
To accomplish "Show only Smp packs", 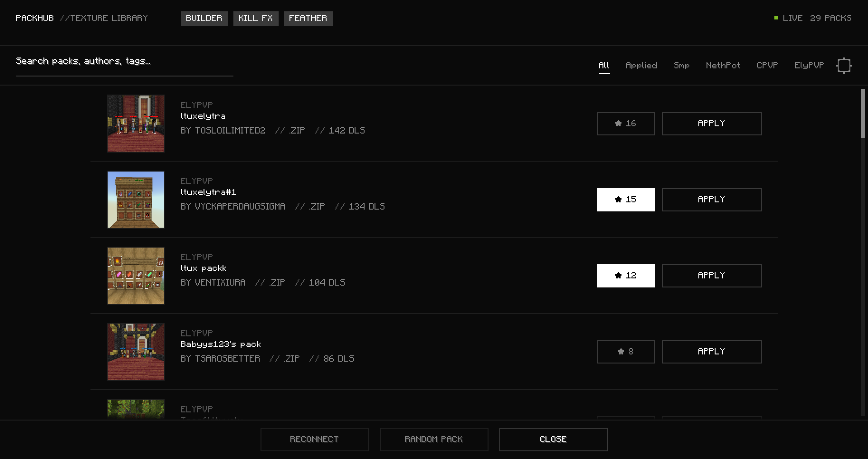I will click(681, 66).
